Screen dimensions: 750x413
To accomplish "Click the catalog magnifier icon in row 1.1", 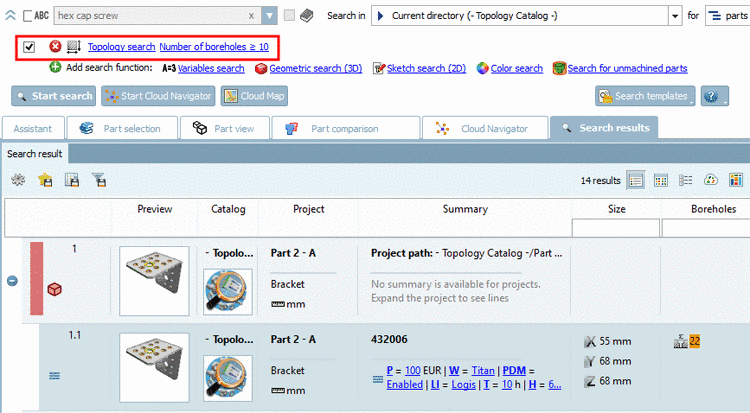I will click(228, 378).
